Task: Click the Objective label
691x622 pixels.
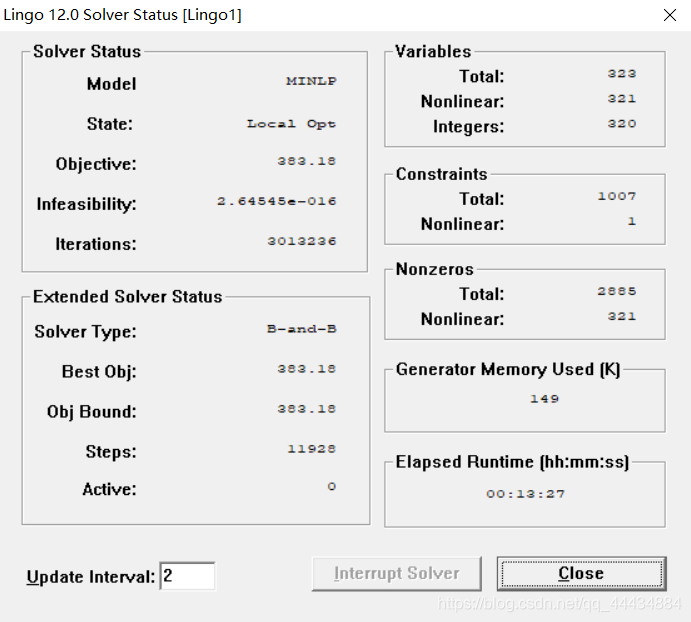Action: click(96, 164)
